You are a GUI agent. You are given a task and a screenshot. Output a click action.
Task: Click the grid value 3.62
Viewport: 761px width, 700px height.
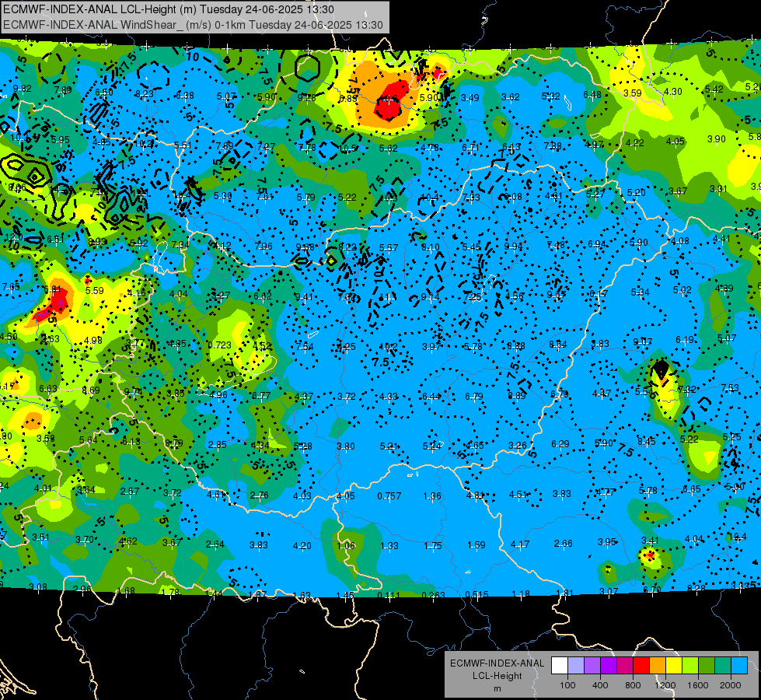click(x=511, y=97)
